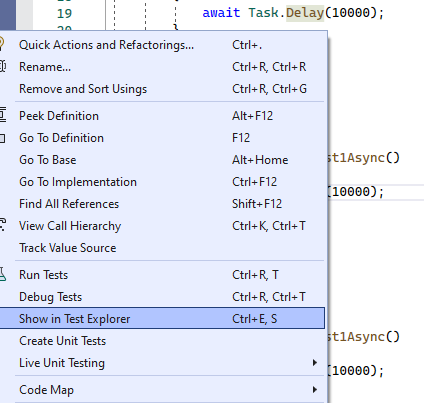This screenshot has width=424, height=403.
Task: Choose Go To Definition
Action: click(x=162, y=138)
